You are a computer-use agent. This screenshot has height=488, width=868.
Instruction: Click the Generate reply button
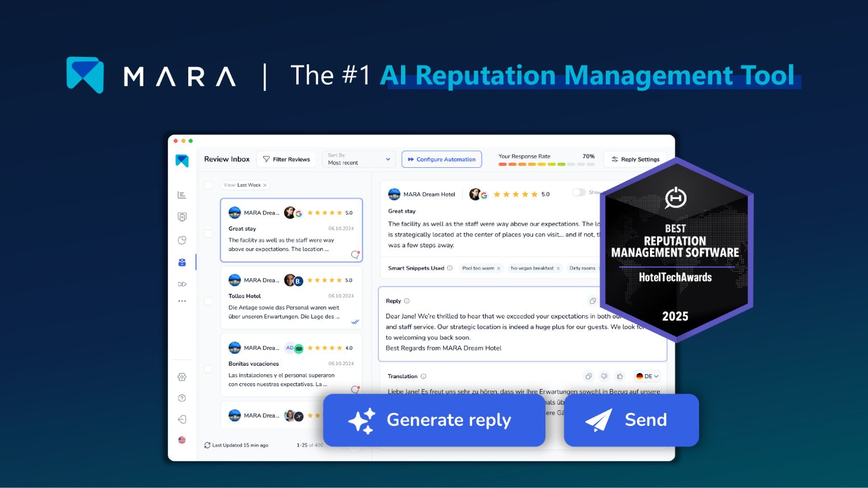(434, 420)
